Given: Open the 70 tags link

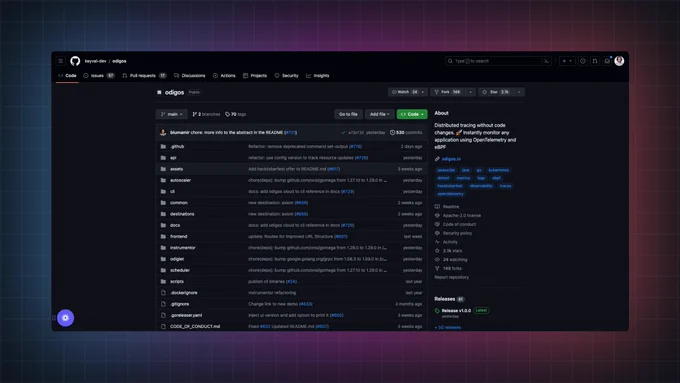Looking at the screenshot, I should (x=235, y=115).
